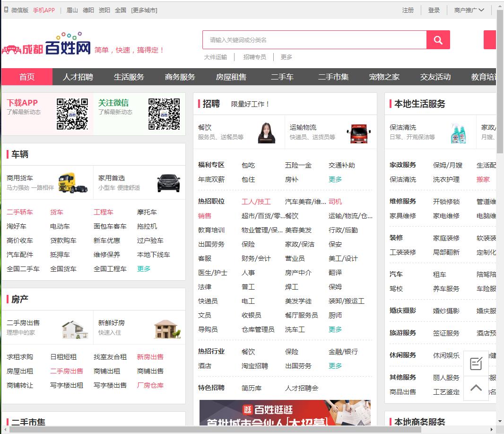This screenshot has height=434, width=504.
Task: Click the back-to-top arrow icon
Action: (476, 388)
